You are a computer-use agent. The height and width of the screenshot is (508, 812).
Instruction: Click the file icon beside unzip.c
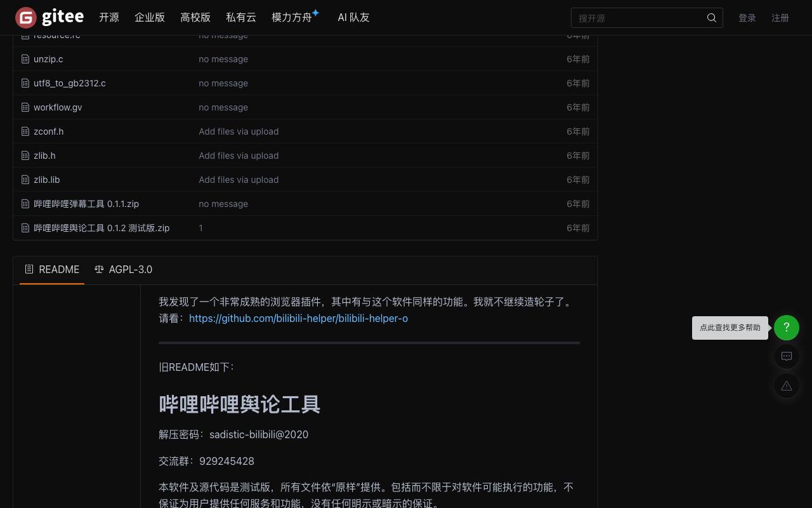coord(25,59)
